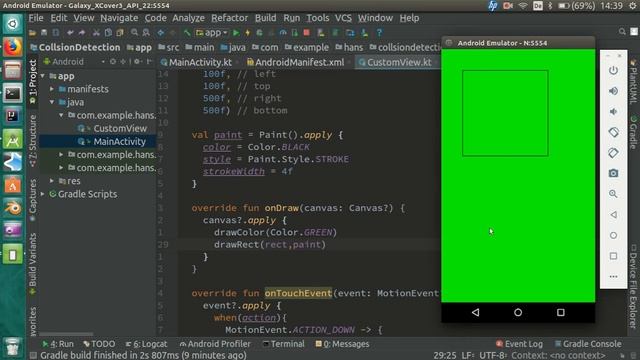Select MainActivity in project tree

(120, 142)
